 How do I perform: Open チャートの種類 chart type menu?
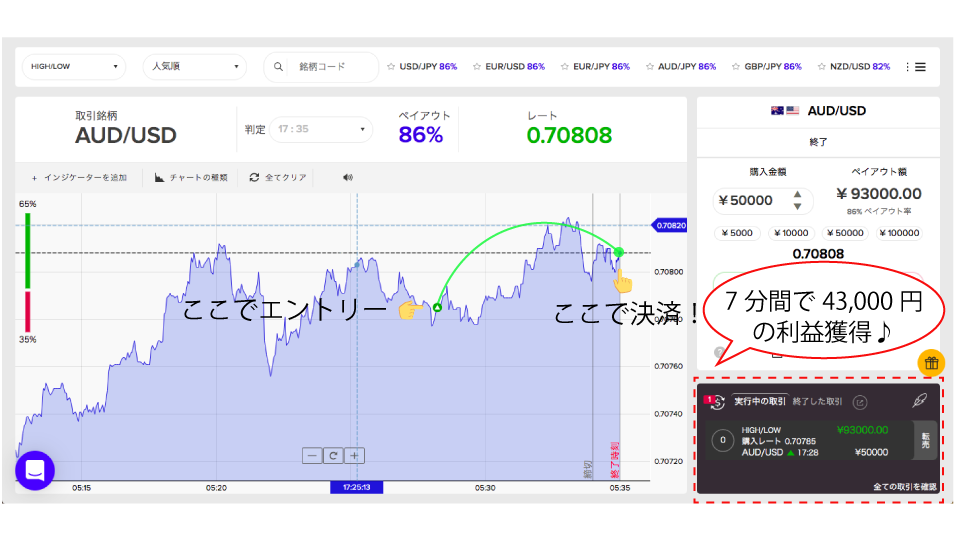[191, 178]
